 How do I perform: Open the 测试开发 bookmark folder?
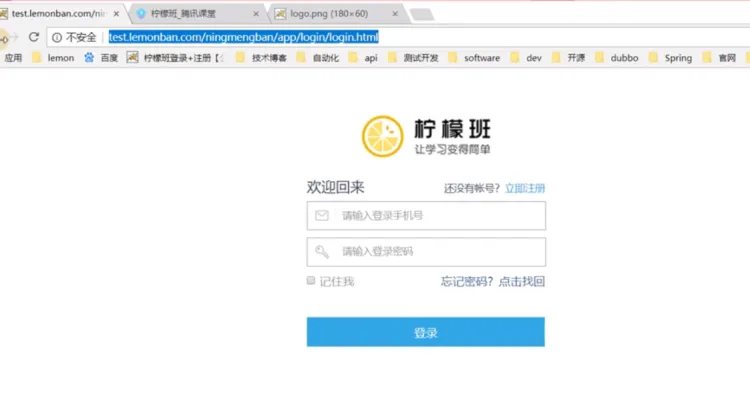[x=413, y=58]
